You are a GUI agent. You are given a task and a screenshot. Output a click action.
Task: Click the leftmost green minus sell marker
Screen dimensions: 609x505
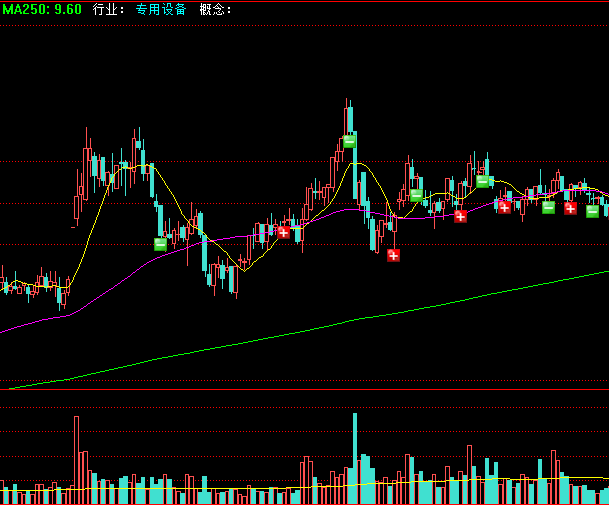[160, 243]
